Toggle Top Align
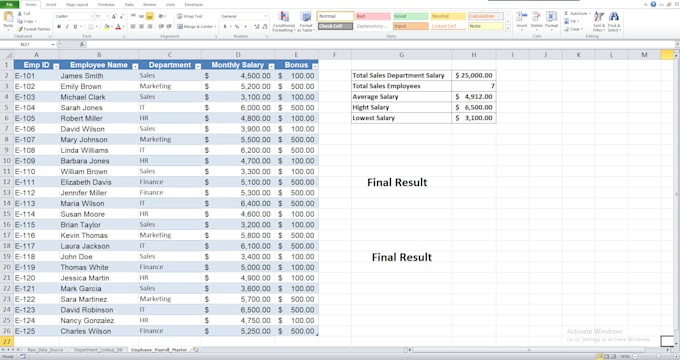 pos(133,16)
